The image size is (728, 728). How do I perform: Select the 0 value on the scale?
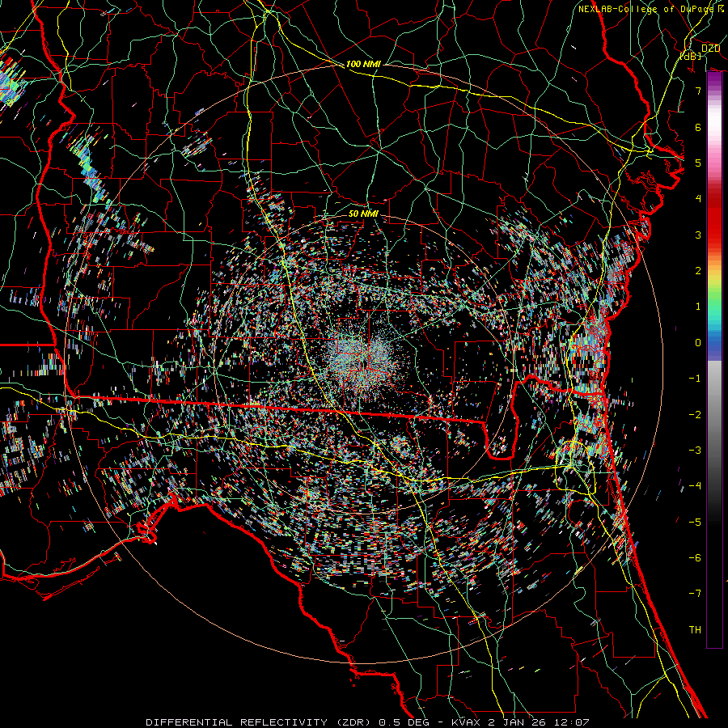click(698, 343)
